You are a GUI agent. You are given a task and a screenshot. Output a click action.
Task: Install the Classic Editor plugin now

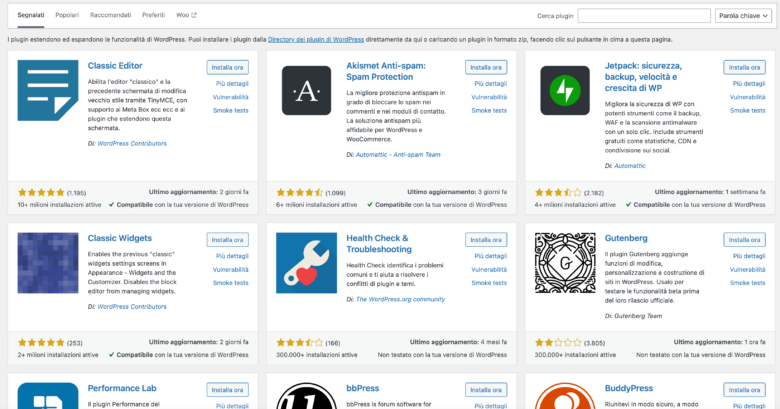pyautogui.click(x=228, y=67)
